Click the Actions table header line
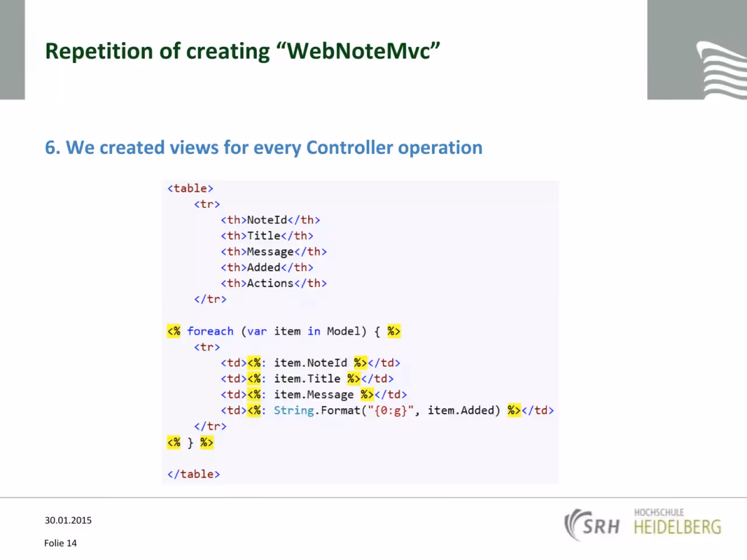 point(274,283)
